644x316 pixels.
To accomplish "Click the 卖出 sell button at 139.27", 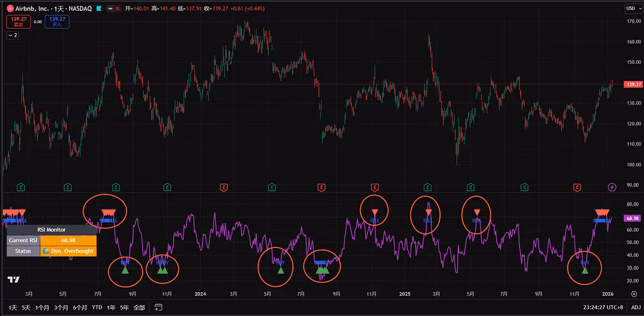I will click(x=18, y=21).
